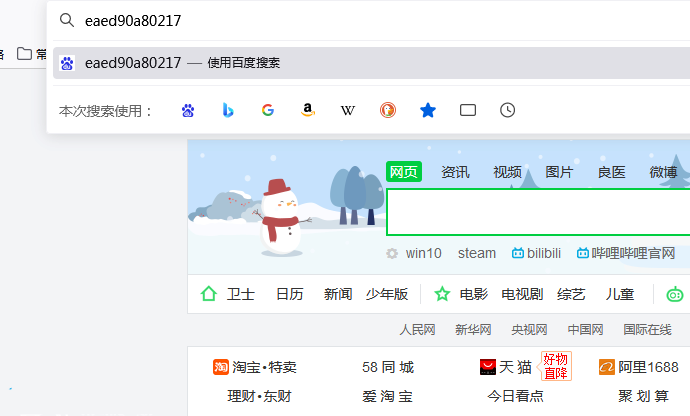Click the green game controller icon
This screenshot has height=416, width=690.
tap(675, 294)
